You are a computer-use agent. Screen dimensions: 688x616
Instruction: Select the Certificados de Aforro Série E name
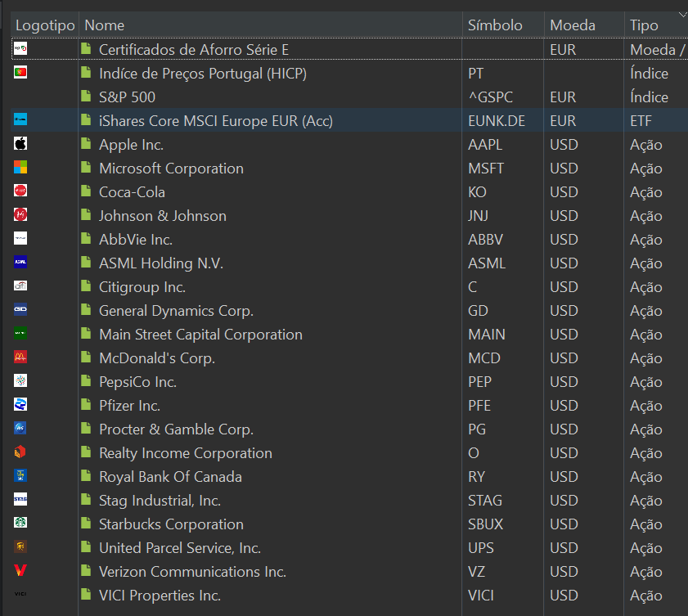point(194,50)
